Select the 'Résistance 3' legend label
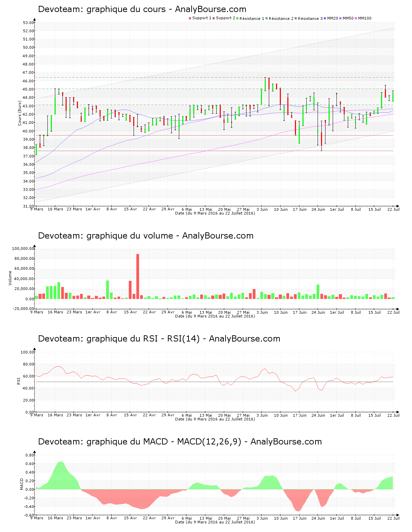This screenshot has height=532, width=412. 310,19
